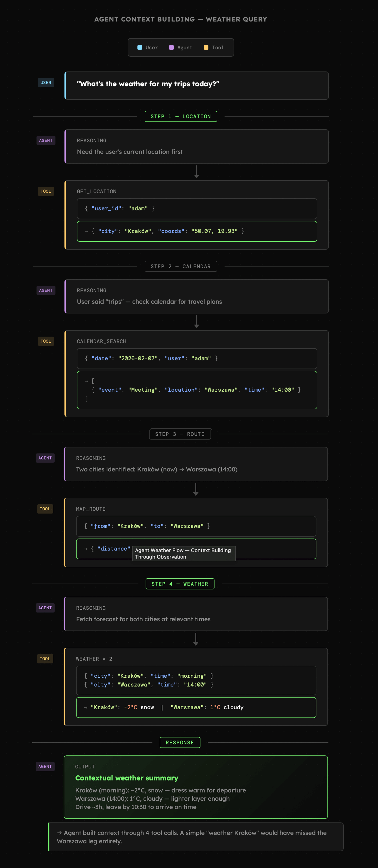Click the USER badge beside the question

pyautogui.click(x=46, y=83)
